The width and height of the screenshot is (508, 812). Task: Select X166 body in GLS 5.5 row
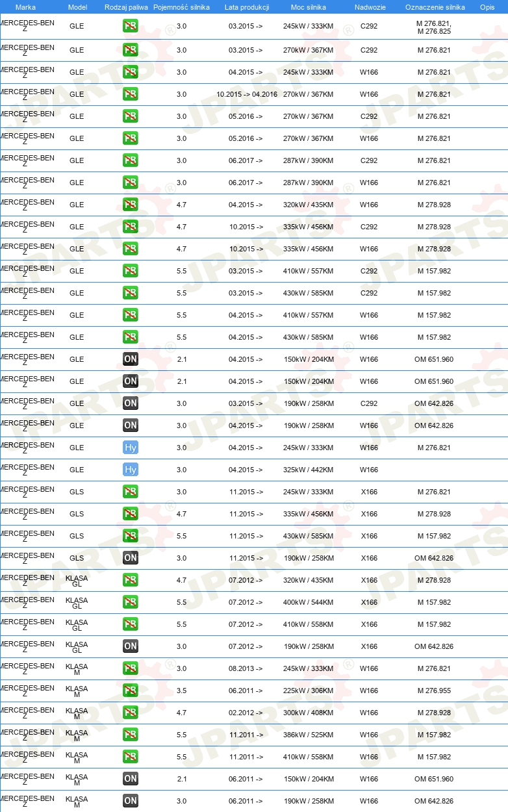tap(369, 536)
